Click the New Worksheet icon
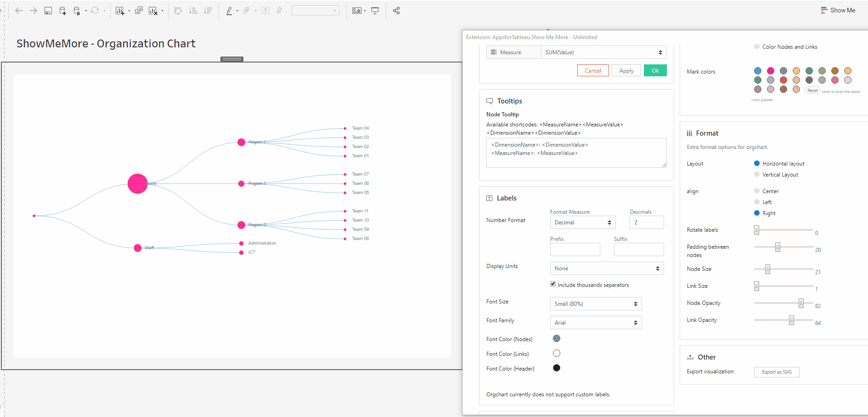This screenshot has width=868, height=417. [x=120, y=11]
